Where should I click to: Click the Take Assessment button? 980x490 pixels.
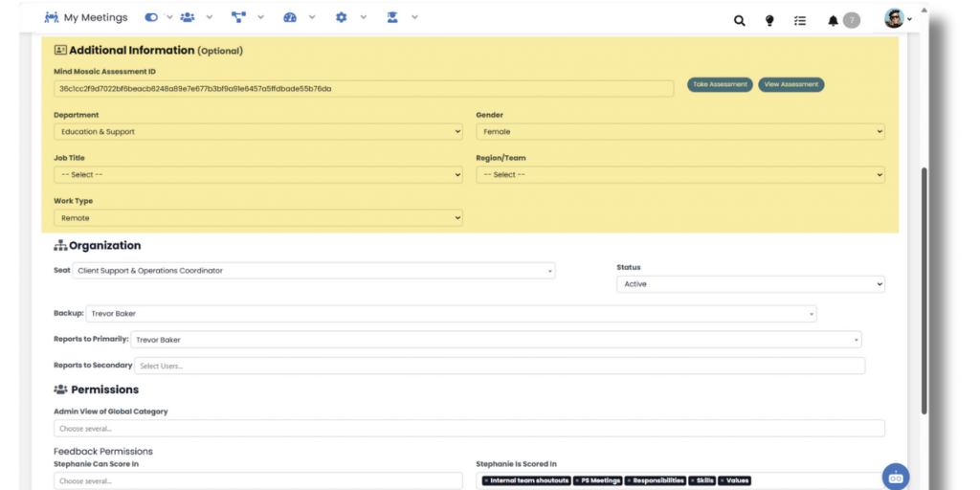[720, 84]
